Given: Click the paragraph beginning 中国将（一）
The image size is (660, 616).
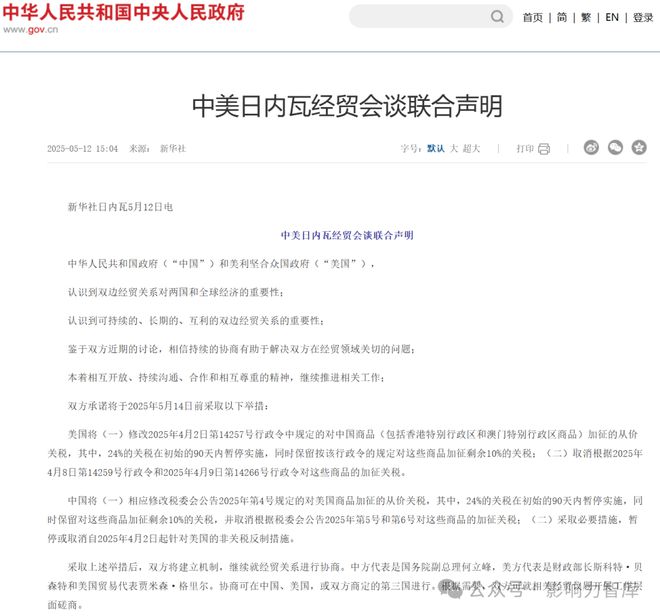Looking at the screenshot, I should pyautogui.click(x=345, y=520).
